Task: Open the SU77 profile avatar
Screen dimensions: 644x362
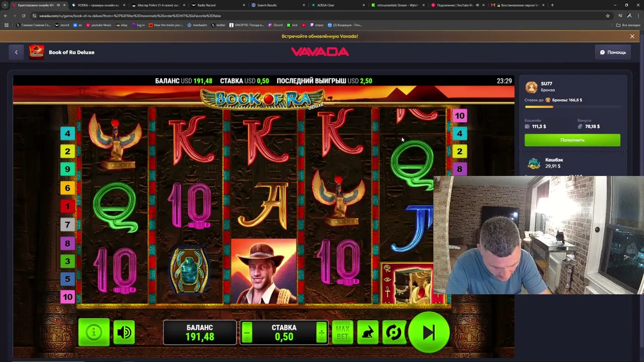Action: (x=531, y=87)
